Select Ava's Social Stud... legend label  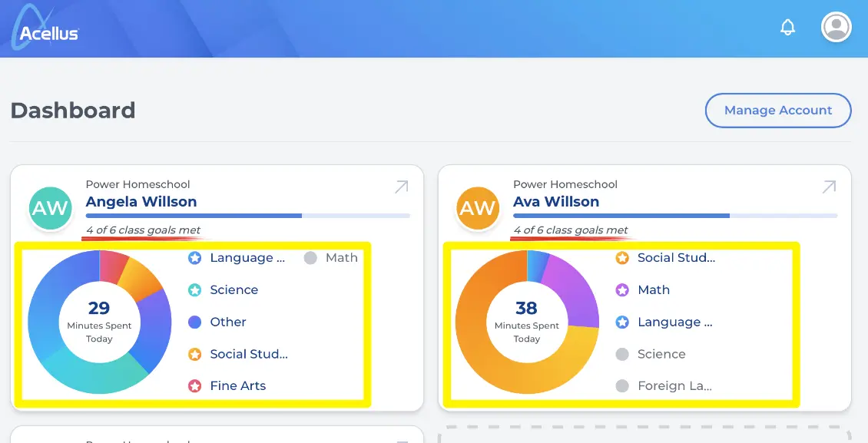click(x=677, y=258)
